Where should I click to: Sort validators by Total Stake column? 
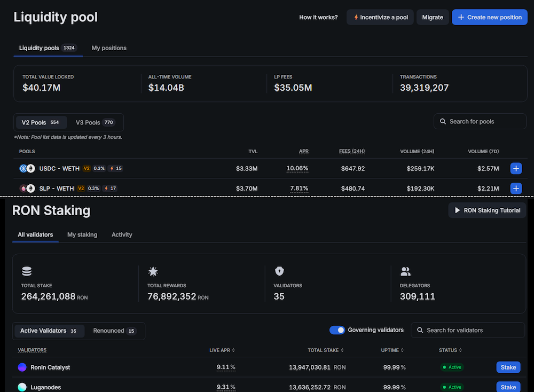(x=326, y=350)
